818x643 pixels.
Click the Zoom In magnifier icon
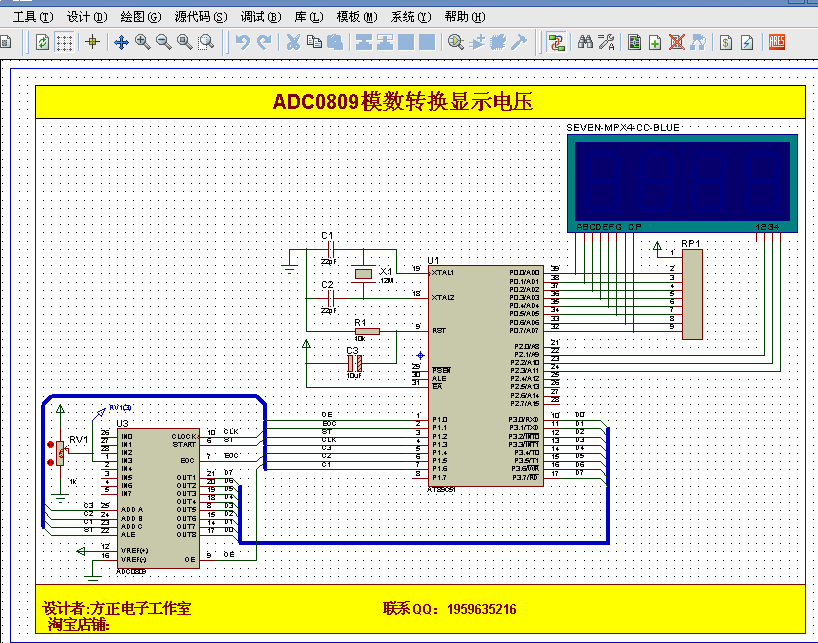142,42
